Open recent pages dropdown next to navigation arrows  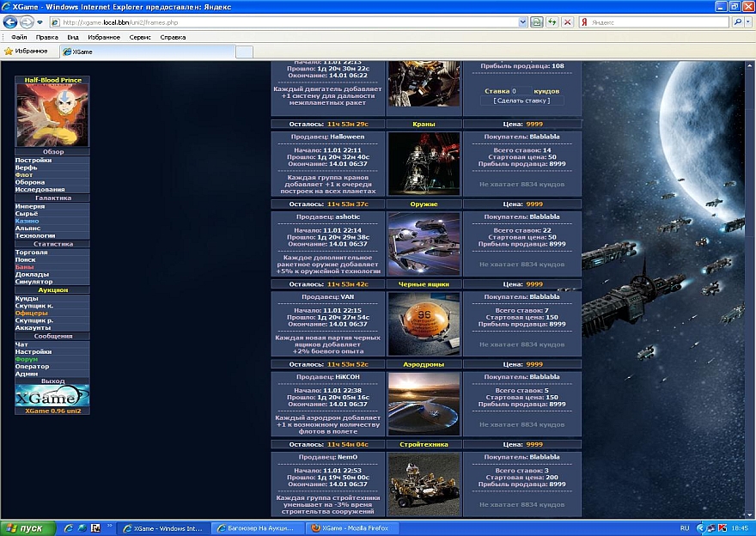coord(40,22)
